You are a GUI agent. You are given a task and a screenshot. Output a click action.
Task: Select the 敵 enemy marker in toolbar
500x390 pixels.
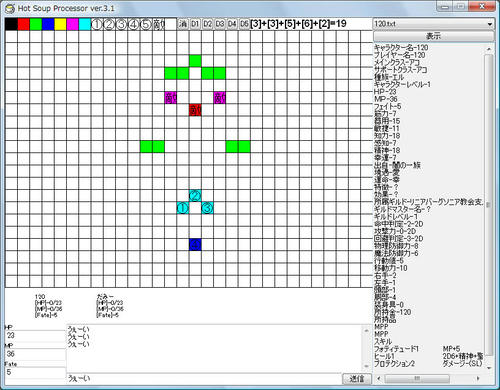coord(158,24)
